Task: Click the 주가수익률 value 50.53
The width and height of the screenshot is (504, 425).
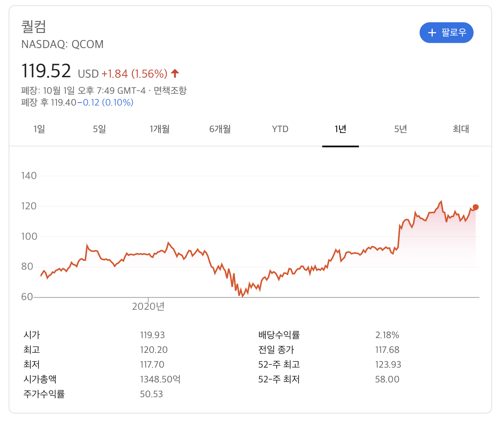Action: 151,394
